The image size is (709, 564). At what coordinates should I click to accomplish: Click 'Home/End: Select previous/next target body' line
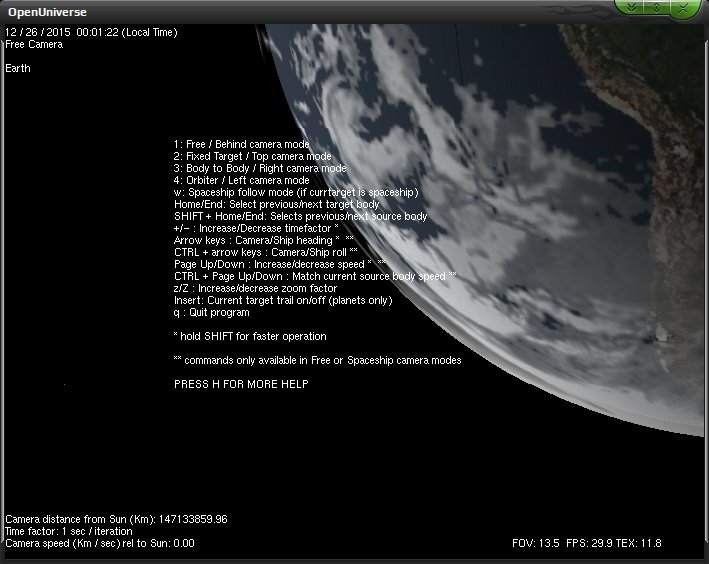277,204
